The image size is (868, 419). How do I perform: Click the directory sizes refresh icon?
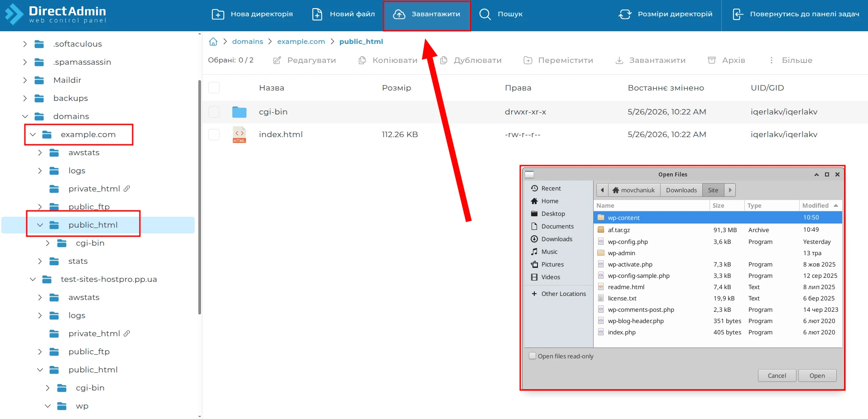(x=625, y=14)
